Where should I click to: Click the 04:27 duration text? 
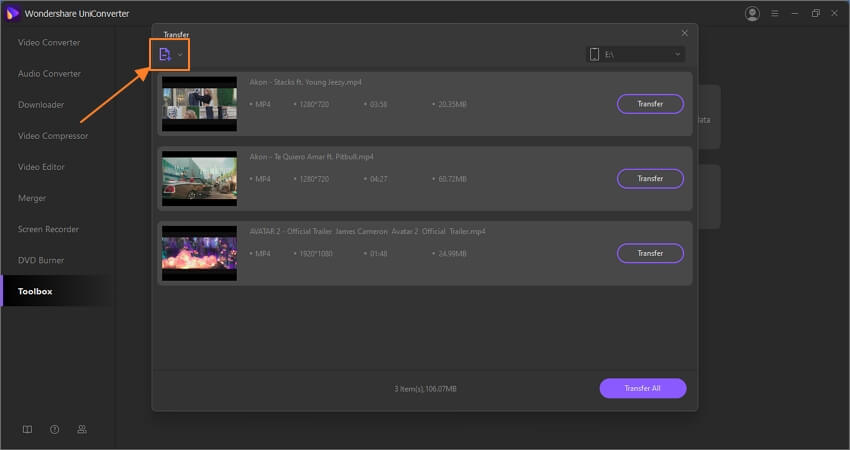click(378, 179)
